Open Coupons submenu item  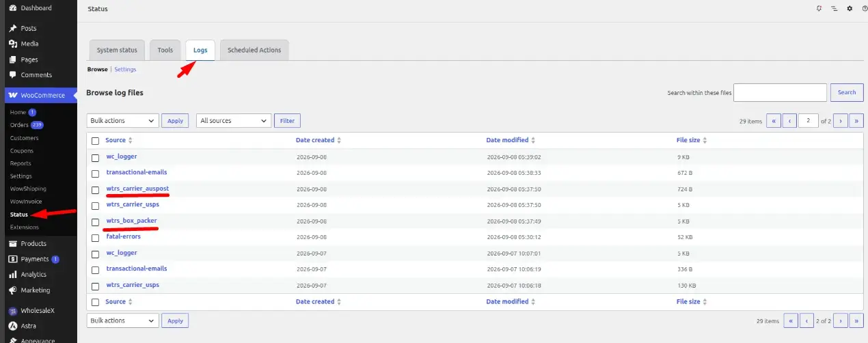pos(22,150)
